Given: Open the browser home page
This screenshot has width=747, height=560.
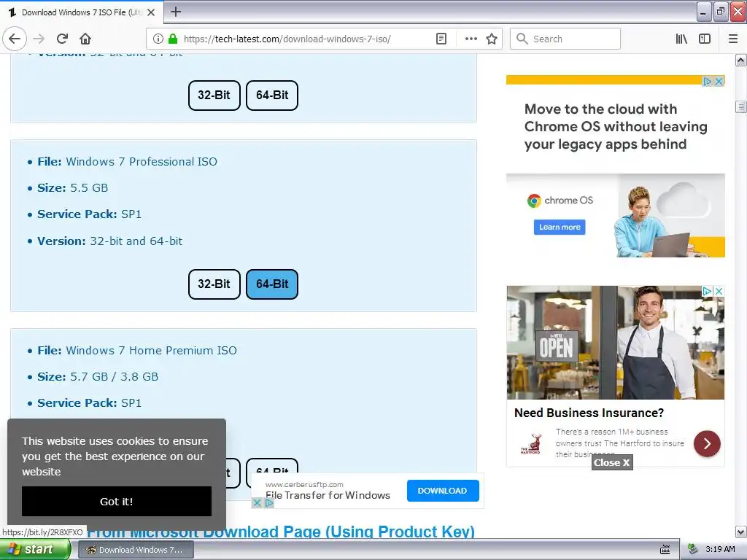Looking at the screenshot, I should (85, 39).
